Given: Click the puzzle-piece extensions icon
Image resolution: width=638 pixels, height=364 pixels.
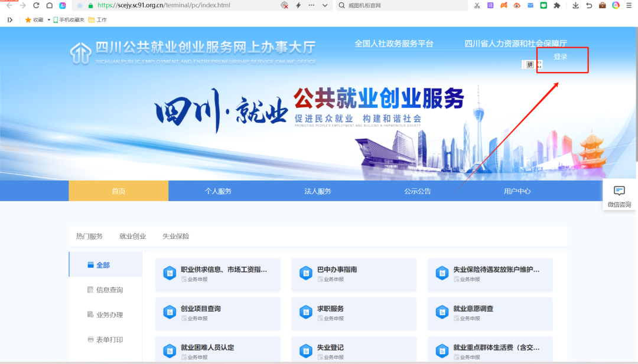Looking at the screenshot, I should 556,5.
